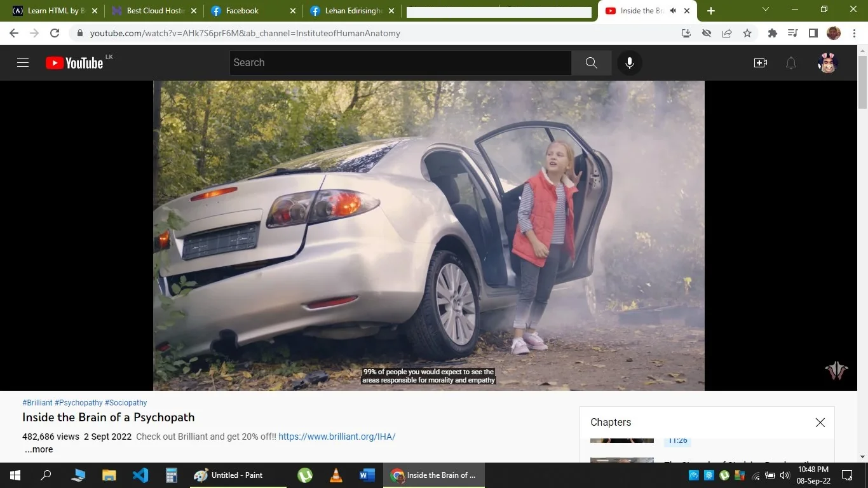This screenshot has width=868, height=488.
Task: Open File Explorer from the taskbar
Action: click(109, 475)
